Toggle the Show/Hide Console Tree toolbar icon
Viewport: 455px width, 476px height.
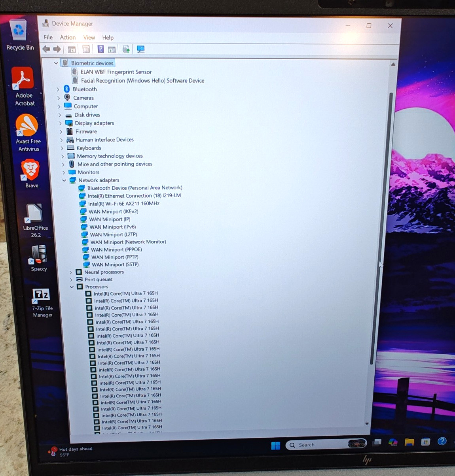pyautogui.click(x=72, y=49)
